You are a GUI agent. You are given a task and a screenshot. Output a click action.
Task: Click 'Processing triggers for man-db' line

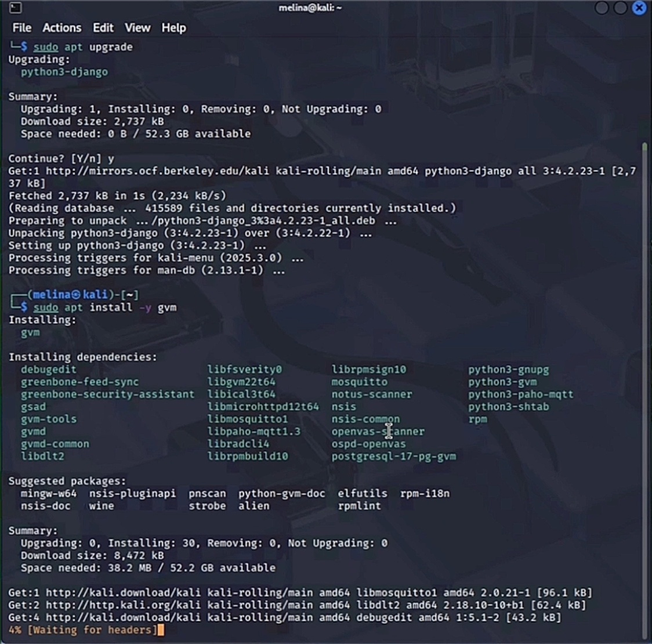[x=147, y=270]
